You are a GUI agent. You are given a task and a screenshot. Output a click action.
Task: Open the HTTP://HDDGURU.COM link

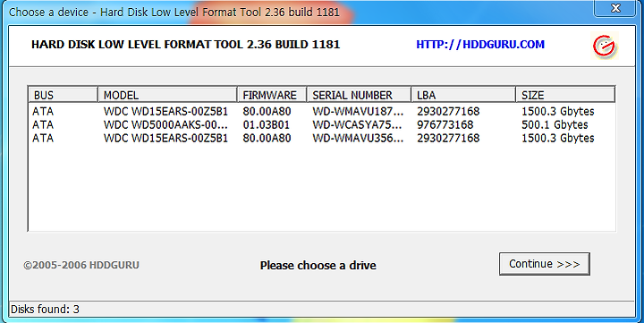[480, 45]
